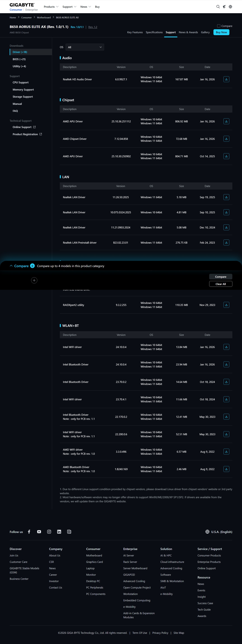Open the LinkedIn icon in footer

point(59,532)
